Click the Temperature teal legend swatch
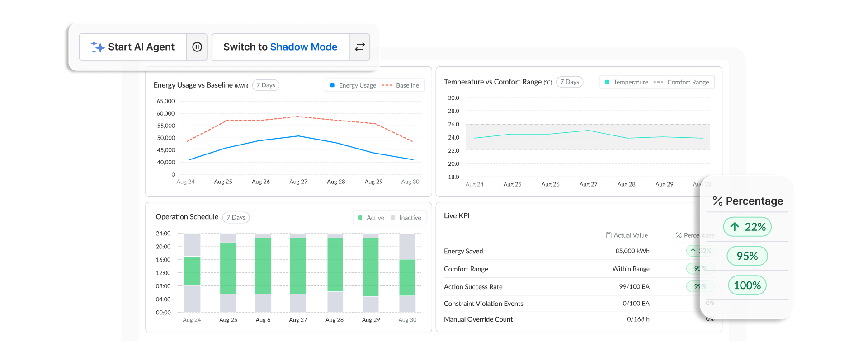868x341 pixels. point(607,82)
